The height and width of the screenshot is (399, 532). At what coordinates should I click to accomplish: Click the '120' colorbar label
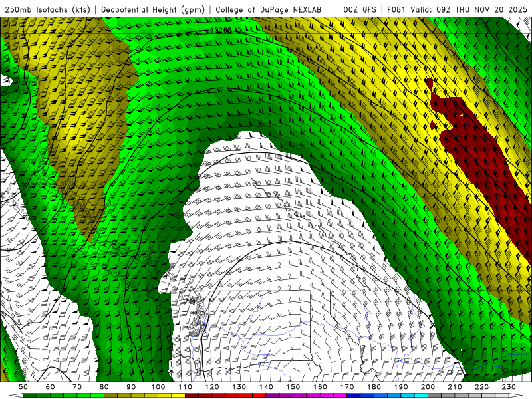[x=212, y=387]
